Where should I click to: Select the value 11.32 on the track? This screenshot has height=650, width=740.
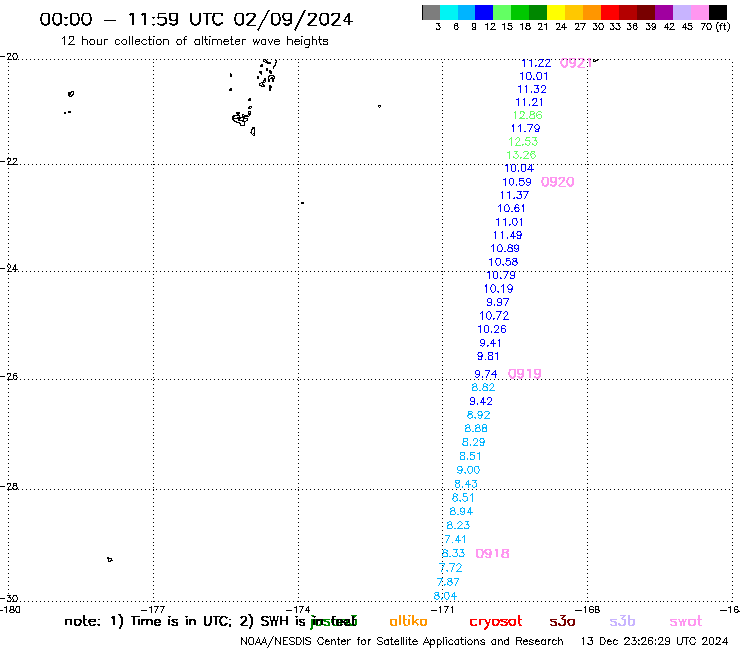(532, 89)
